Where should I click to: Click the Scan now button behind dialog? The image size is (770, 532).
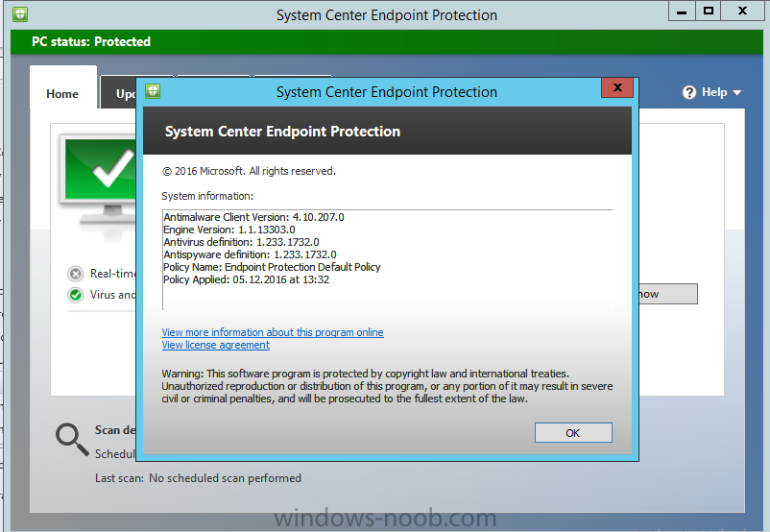668,294
